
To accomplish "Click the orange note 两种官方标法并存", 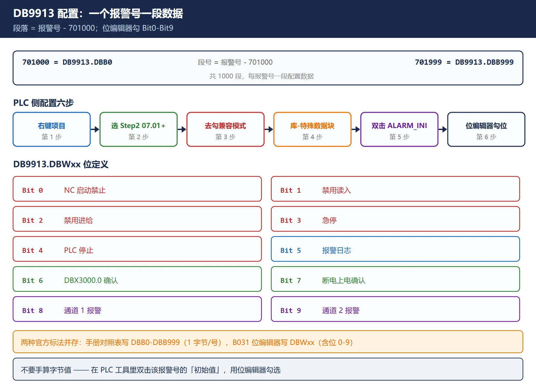I will (x=268, y=342).
